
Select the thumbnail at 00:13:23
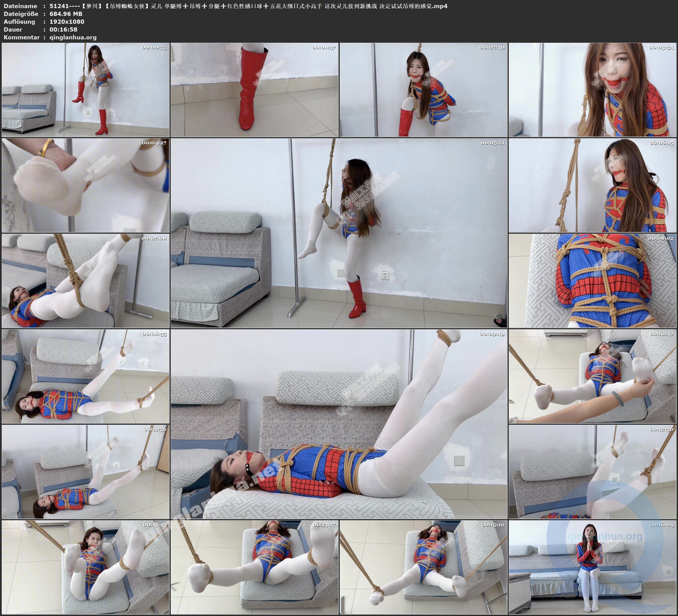[85, 567]
